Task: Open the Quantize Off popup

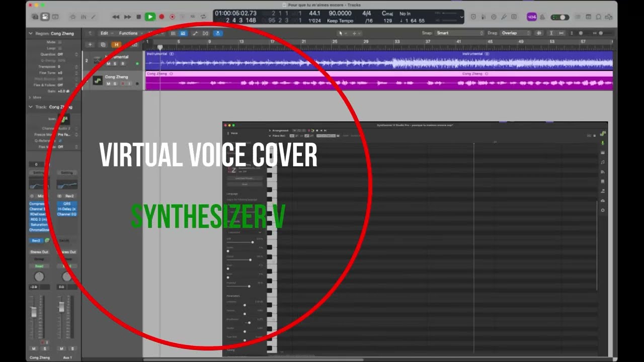Action: [x=67, y=54]
